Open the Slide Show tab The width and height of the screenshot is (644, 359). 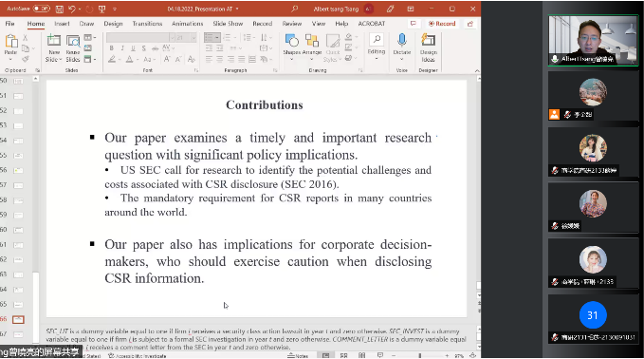228,24
